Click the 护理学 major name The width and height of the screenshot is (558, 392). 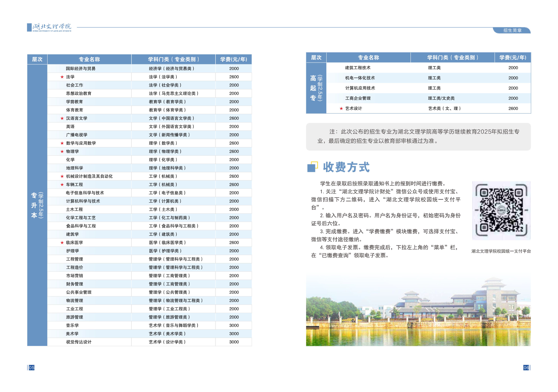tap(72, 251)
